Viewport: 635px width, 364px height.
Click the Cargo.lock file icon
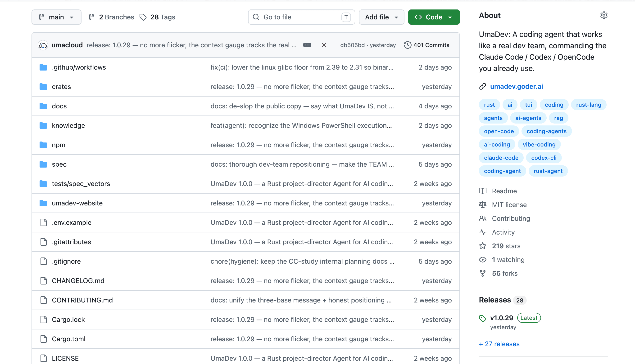tap(44, 320)
